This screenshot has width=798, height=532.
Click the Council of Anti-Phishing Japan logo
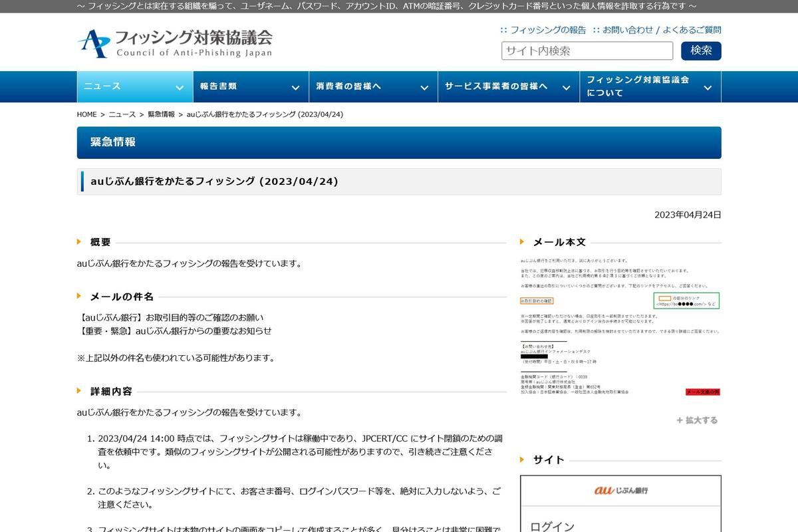(x=175, y=43)
